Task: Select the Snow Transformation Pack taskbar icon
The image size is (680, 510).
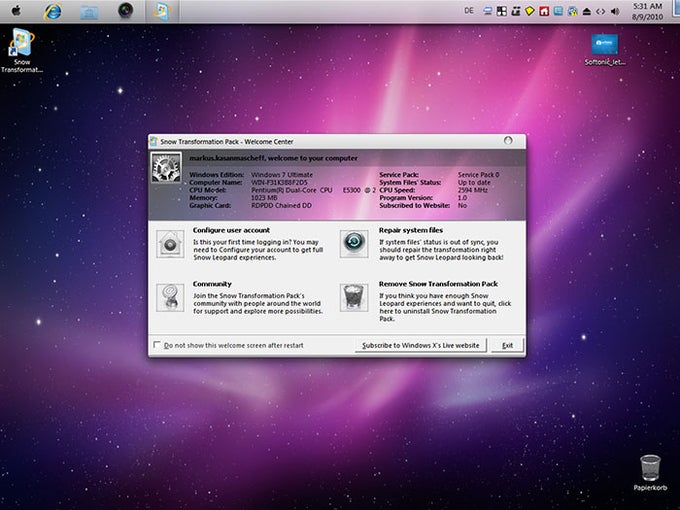Action: pyautogui.click(x=162, y=11)
